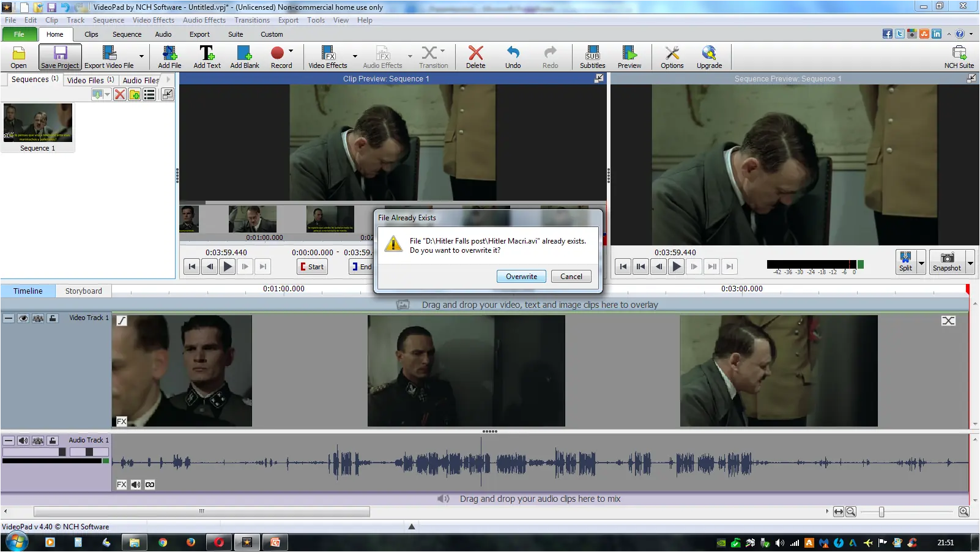Show more bin tabs with right arrow
Image resolution: width=980 pixels, height=552 pixels.
tap(168, 80)
